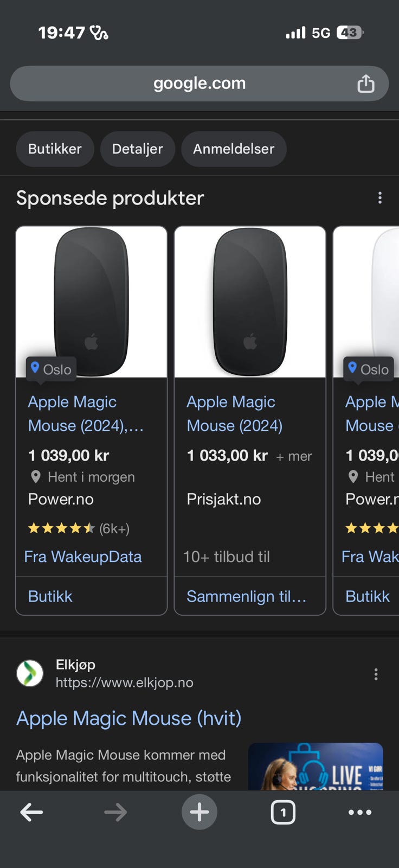Open Apple Magic Mouse (2024) Power.no link

[x=85, y=413]
